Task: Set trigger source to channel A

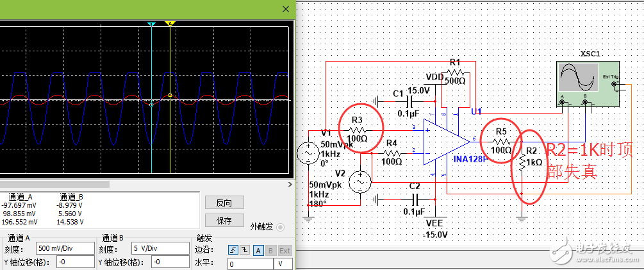Action: (x=258, y=250)
